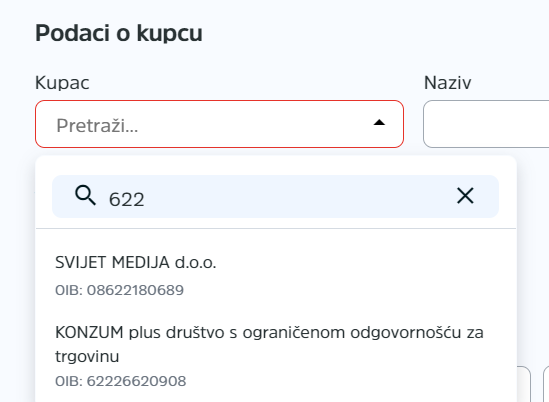
Task: Click OIB 62226620908 result line
Action: [x=120, y=381]
